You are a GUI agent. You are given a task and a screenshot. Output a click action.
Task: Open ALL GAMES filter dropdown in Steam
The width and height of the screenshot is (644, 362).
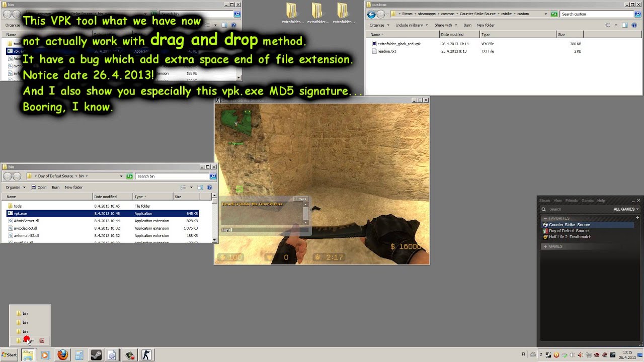(x=626, y=209)
